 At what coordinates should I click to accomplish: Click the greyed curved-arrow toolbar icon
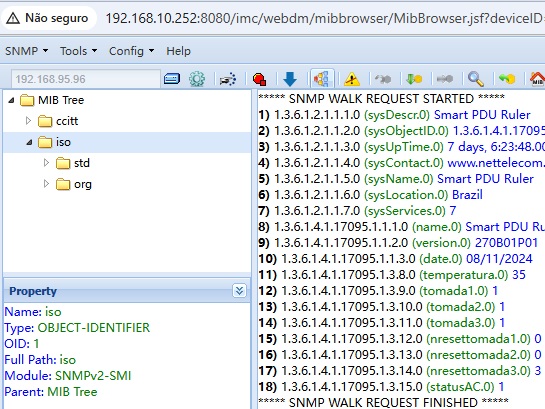click(x=383, y=79)
